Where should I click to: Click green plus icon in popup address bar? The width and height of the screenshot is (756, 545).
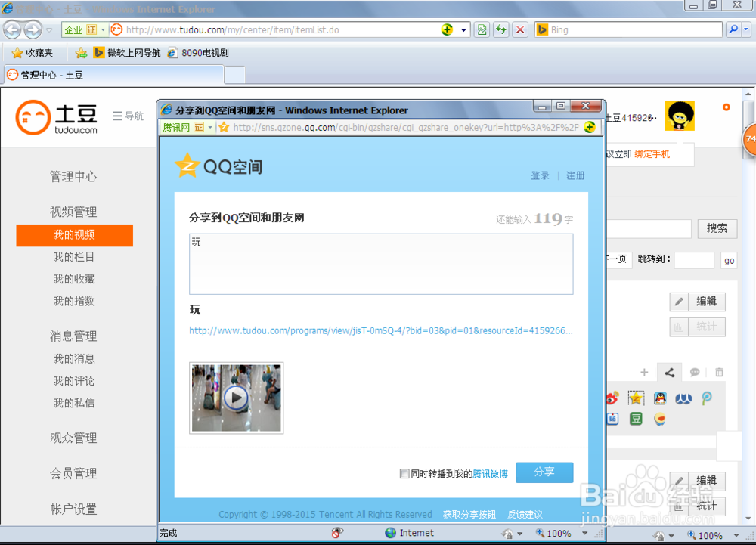point(590,127)
